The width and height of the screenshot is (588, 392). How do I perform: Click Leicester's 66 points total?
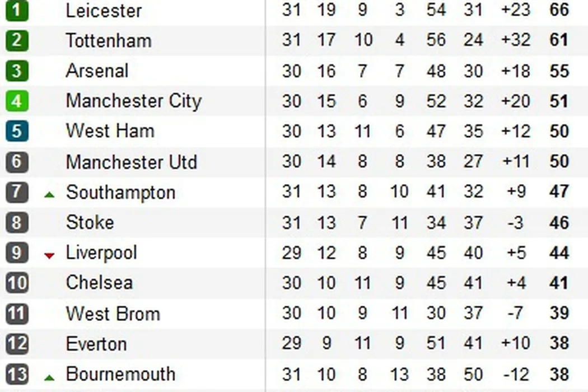(x=559, y=10)
